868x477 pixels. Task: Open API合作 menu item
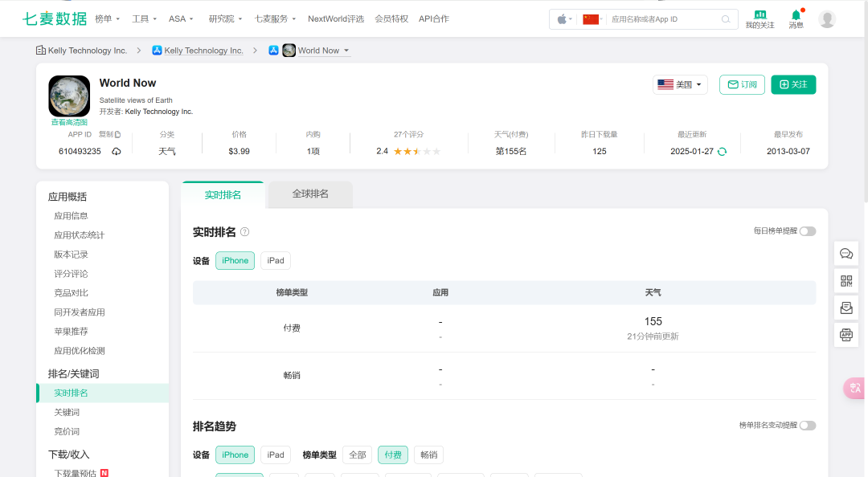pyautogui.click(x=434, y=18)
